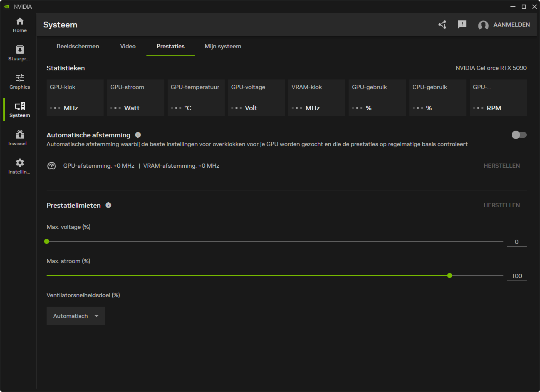Open the Mijn systeem tab
This screenshot has height=392, width=540.
[x=223, y=46]
